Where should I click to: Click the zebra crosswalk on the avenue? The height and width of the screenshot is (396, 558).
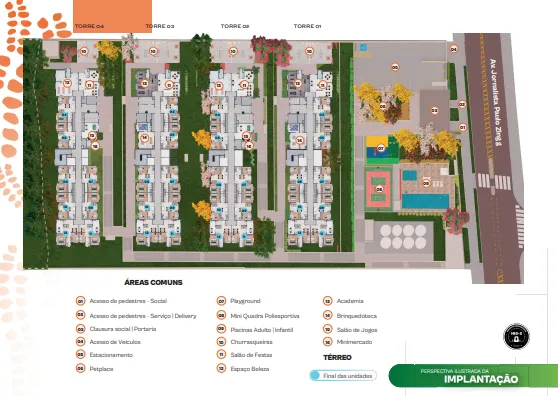[494, 181]
